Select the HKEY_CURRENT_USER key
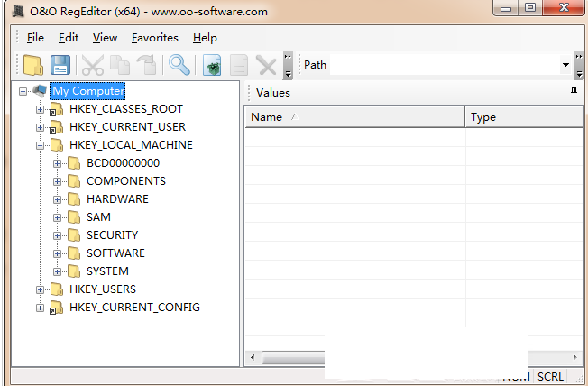Screen dimensions: 588x386 coord(127,127)
